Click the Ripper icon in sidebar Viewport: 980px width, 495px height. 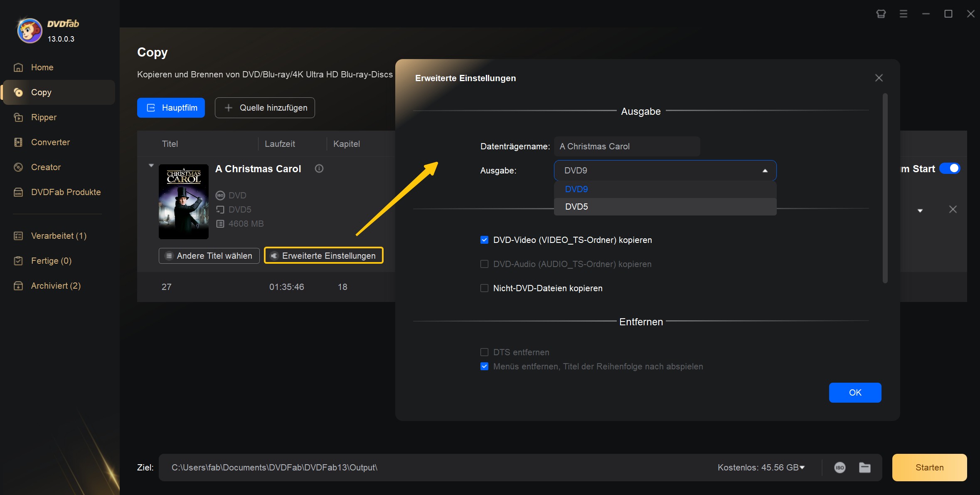point(18,117)
